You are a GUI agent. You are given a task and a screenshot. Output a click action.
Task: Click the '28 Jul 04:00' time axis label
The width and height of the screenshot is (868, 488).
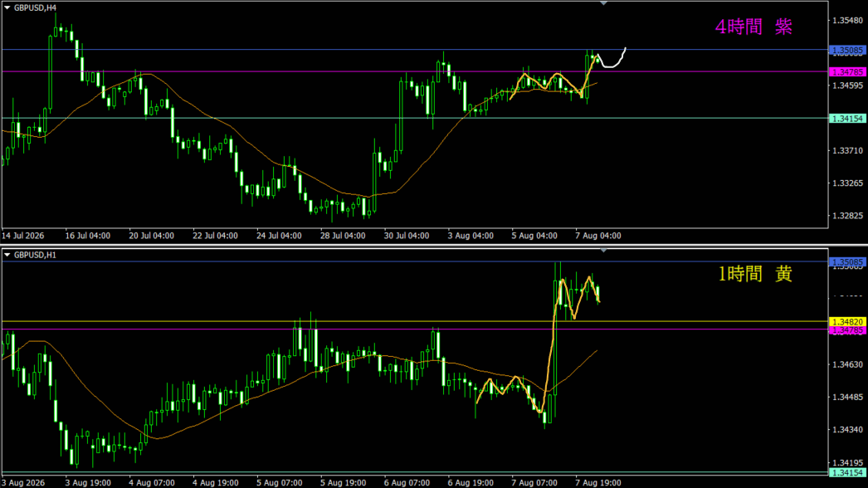(343, 236)
